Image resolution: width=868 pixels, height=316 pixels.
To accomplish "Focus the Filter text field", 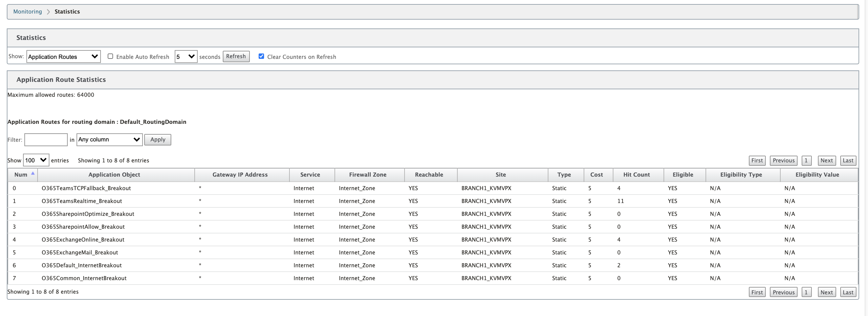I will 46,140.
